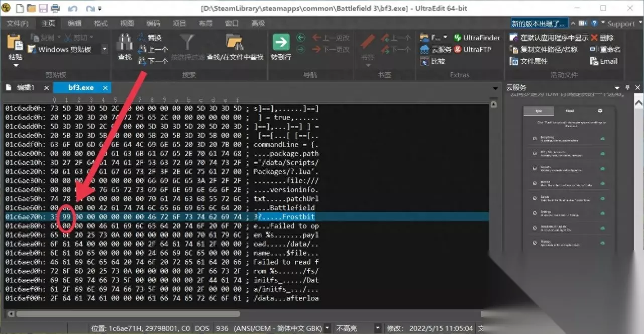This screenshot has height=334, width=644.
Task: Open the encoding dropdown in status bar
Action: point(328,328)
